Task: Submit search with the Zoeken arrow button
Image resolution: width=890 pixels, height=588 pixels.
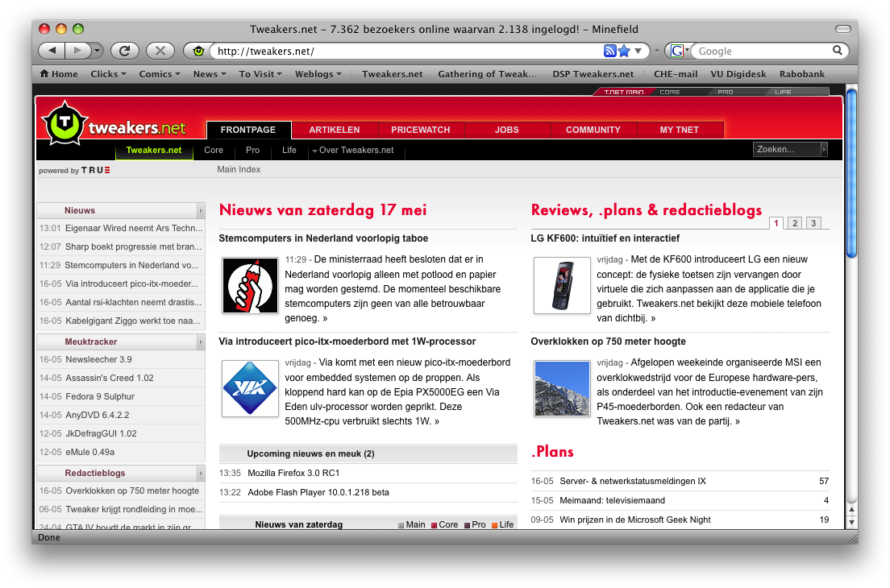Action: coord(824,149)
